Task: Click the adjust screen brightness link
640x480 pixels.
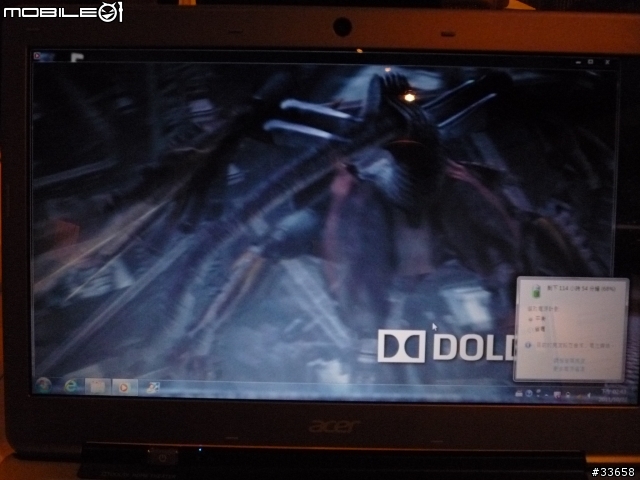Action: click(569, 361)
